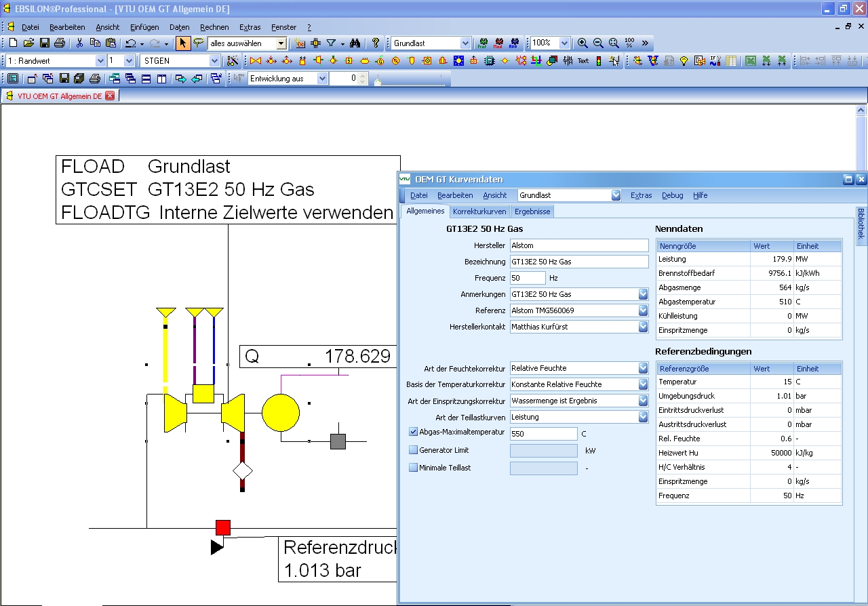
Task: Select the red valve component icon
Action: coord(256,61)
